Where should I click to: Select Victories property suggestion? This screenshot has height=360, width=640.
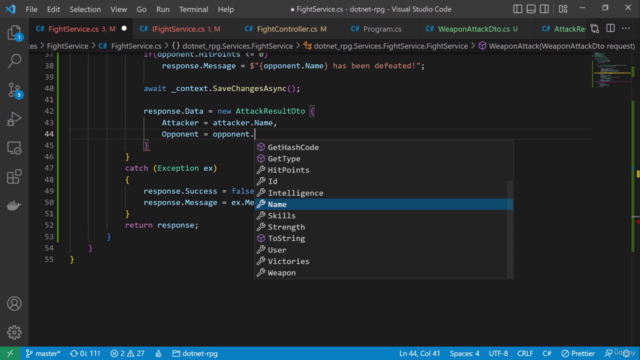(384, 261)
